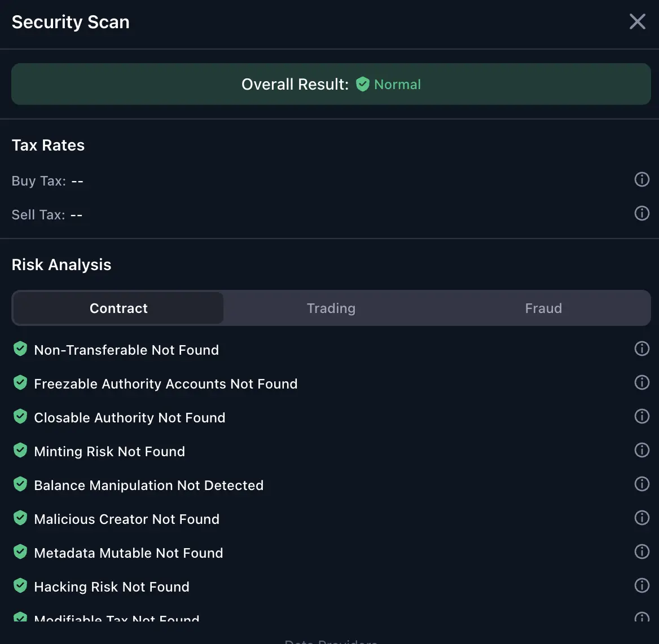The image size is (659, 644).
Task: Click shield check beside Metadata Mutable
Action: [20, 552]
